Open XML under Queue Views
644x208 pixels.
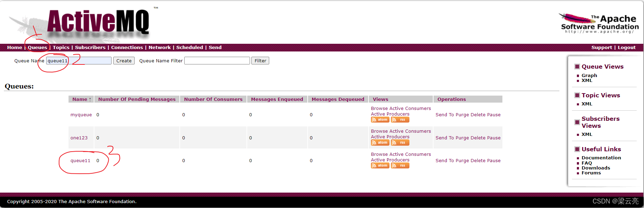[587, 80]
